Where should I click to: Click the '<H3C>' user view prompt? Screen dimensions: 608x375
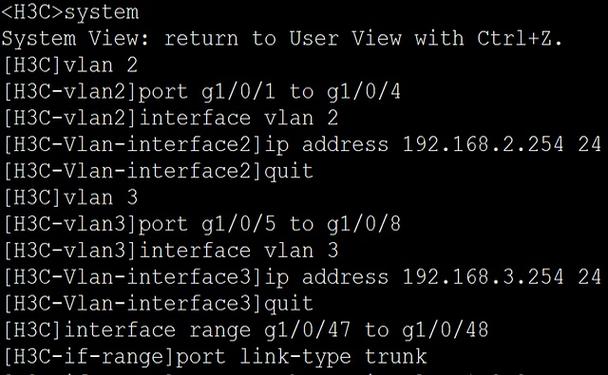tap(32, 12)
